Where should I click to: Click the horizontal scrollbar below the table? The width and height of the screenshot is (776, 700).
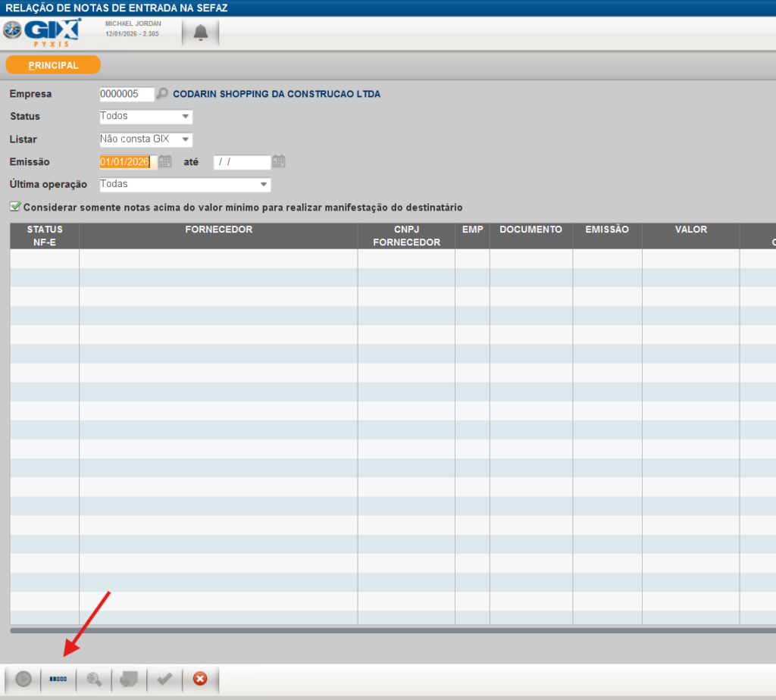(x=393, y=630)
